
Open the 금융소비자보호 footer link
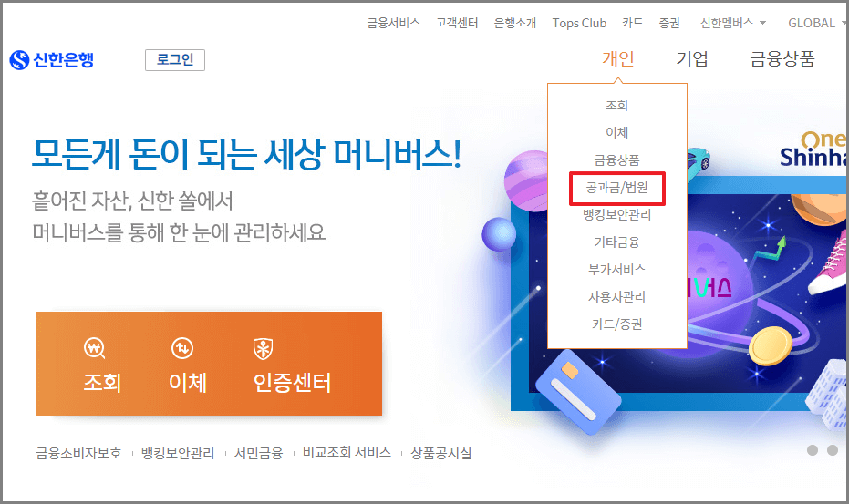[x=79, y=453]
